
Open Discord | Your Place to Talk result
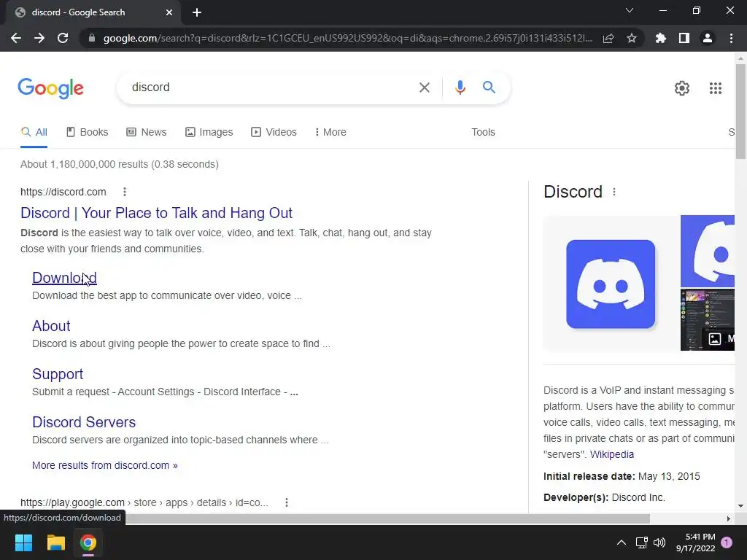tap(156, 213)
